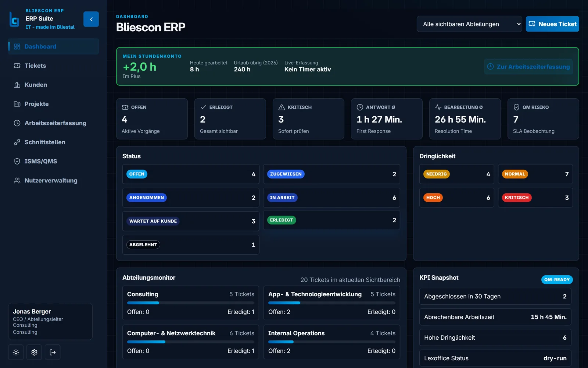
Task: Log out using the exit icon
Action: tap(53, 352)
